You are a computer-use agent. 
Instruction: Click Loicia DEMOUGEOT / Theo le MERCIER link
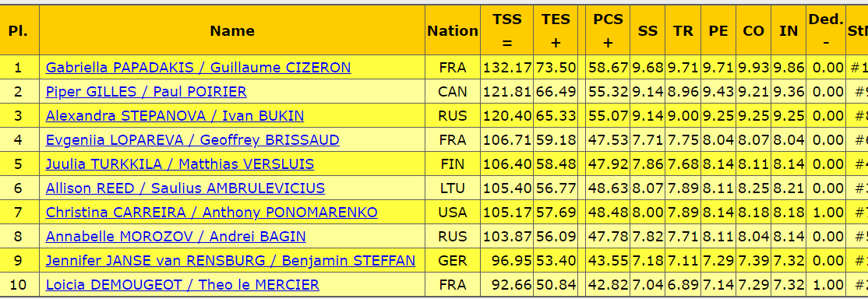(182, 285)
